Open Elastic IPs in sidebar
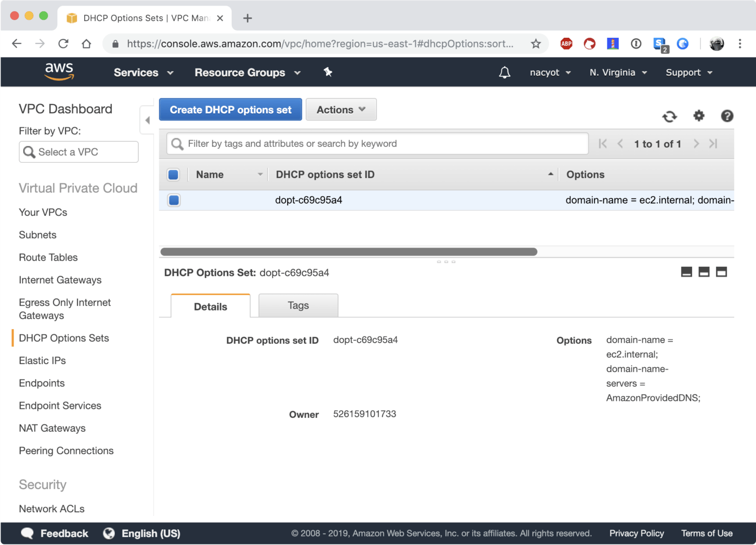 (42, 360)
